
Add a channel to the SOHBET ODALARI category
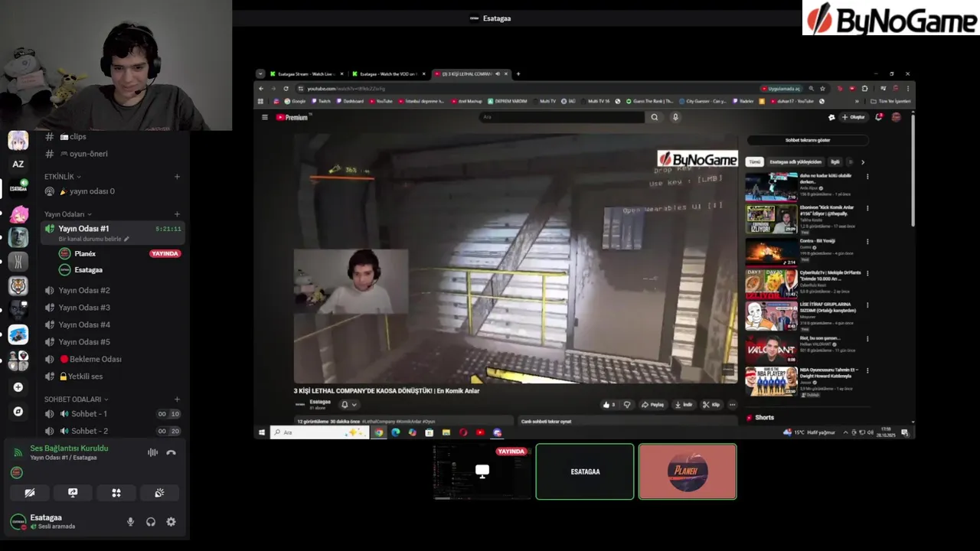pos(177,399)
